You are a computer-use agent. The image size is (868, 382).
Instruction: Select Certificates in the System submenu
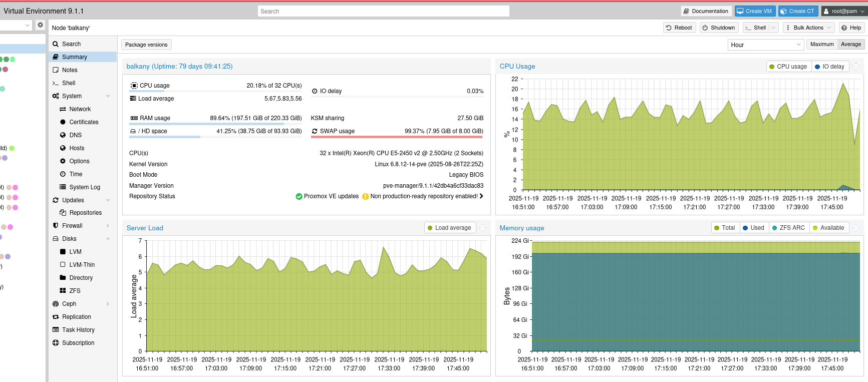(x=84, y=122)
